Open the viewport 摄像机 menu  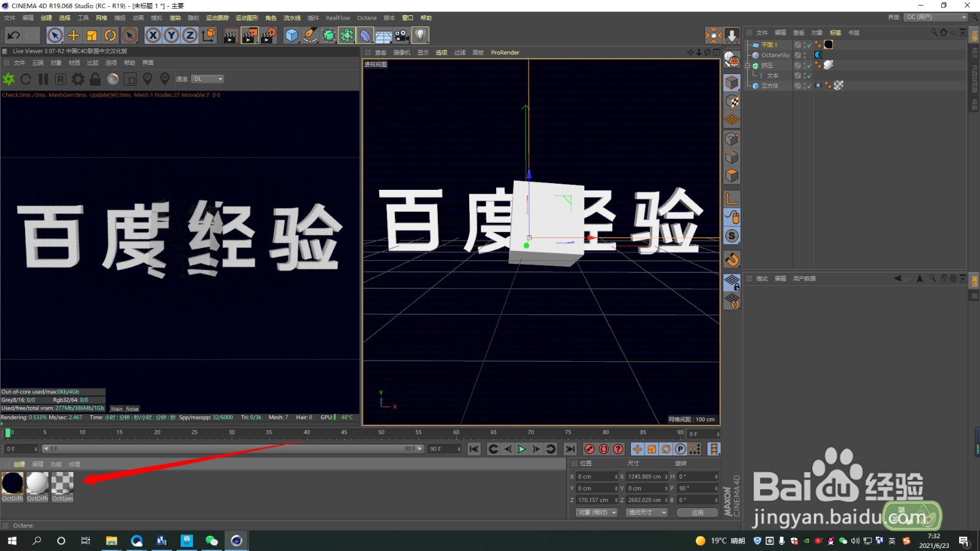402,53
